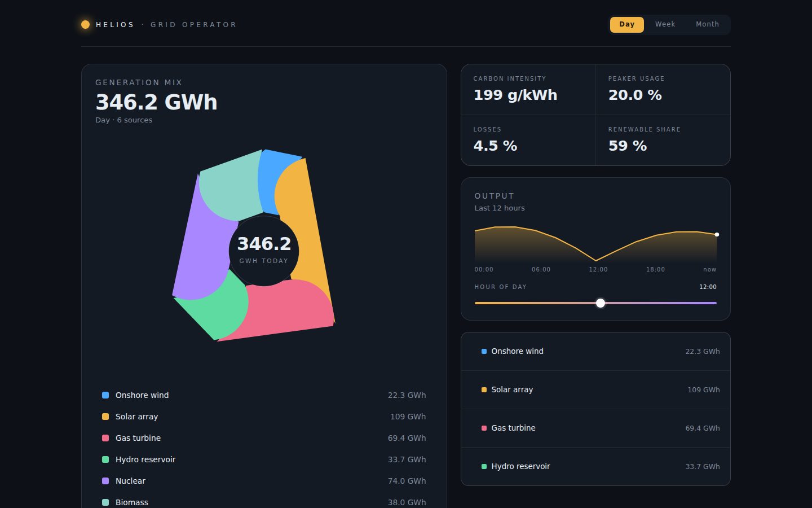812x508 pixels.
Task: Click the 'Last 12 hours' output subtitle
Action: pos(500,208)
